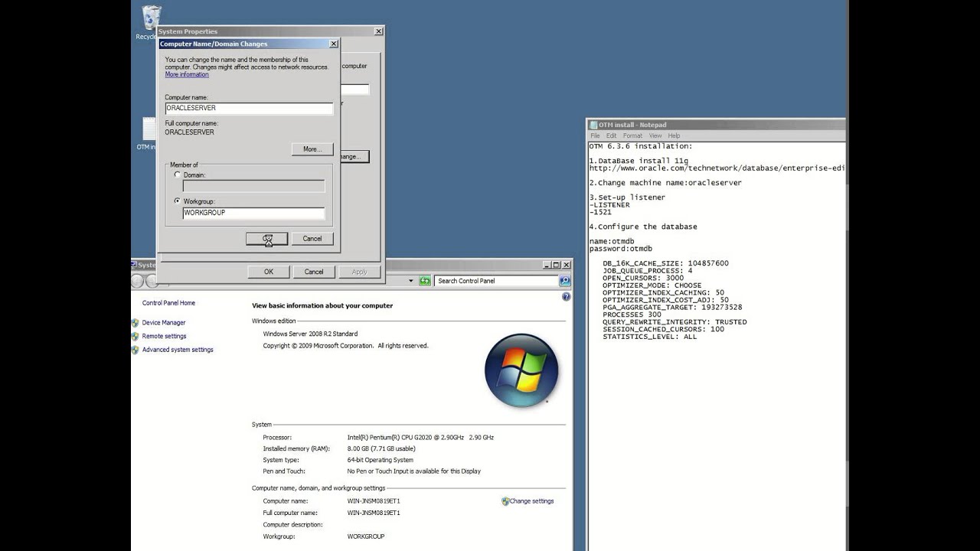Click the Notepad line 'OTM 6.3.6 installation:'
This screenshot has width=980, height=551.
pos(640,146)
